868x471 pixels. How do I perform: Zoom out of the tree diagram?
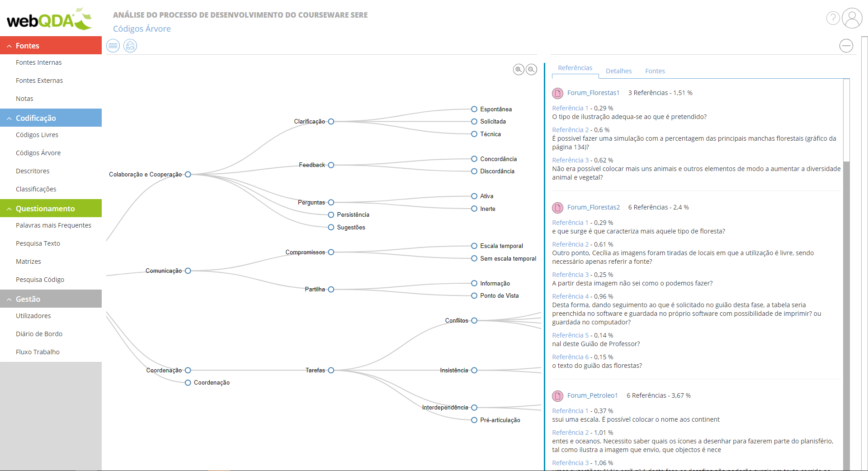[x=532, y=69]
